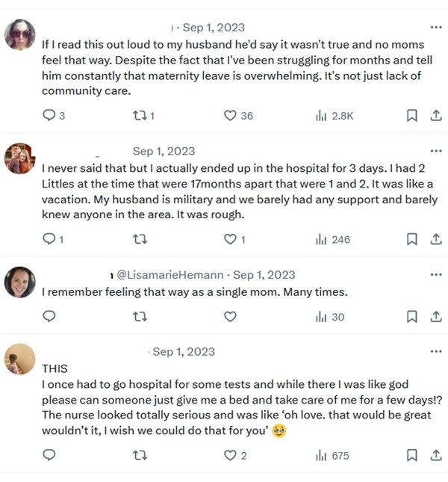448x482 pixels.
Task: Click the avatar of the nurse story poster
Action: coord(20,359)
